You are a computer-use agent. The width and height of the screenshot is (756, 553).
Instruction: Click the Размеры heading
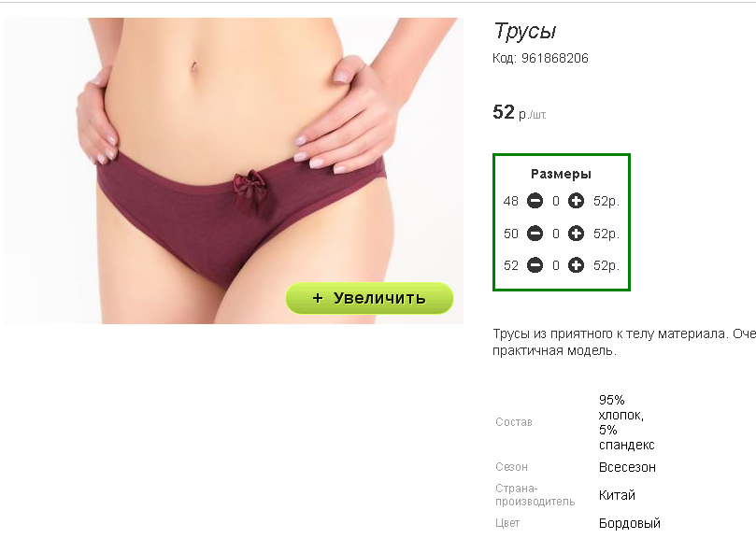(x=561, y=174)
